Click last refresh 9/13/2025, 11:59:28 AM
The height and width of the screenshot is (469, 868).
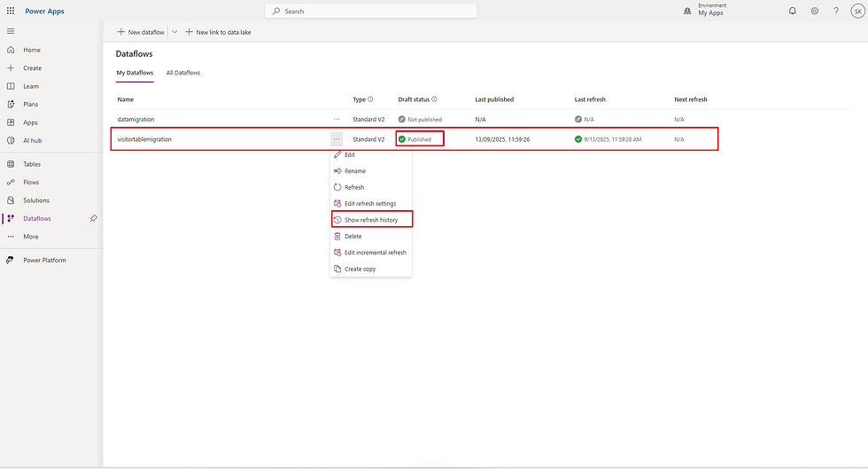click(x=612, y=139)
